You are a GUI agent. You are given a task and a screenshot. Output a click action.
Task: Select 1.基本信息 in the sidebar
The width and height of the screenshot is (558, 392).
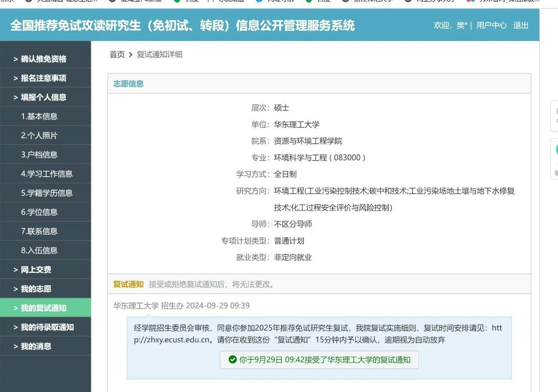(45, 116)
